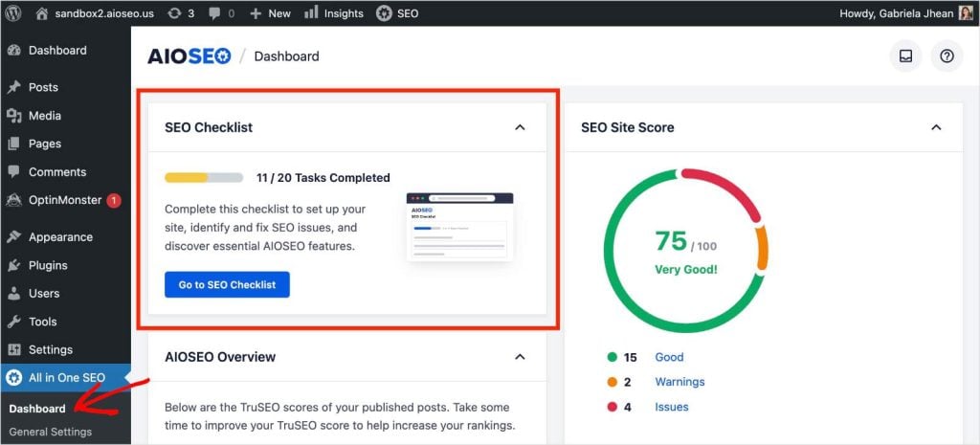Click the Media library icon
Viewport: 980px width, 445px height.
coord(14,116)
